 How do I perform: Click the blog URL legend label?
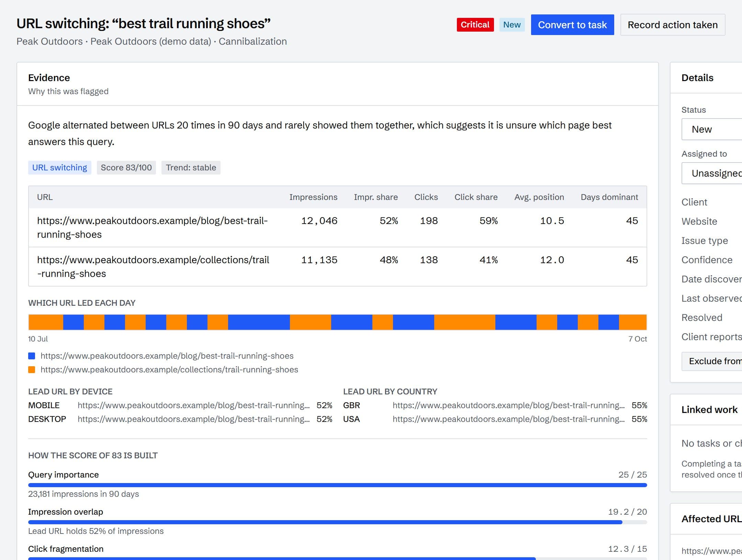pyautogui.click(x=167, y=356)
